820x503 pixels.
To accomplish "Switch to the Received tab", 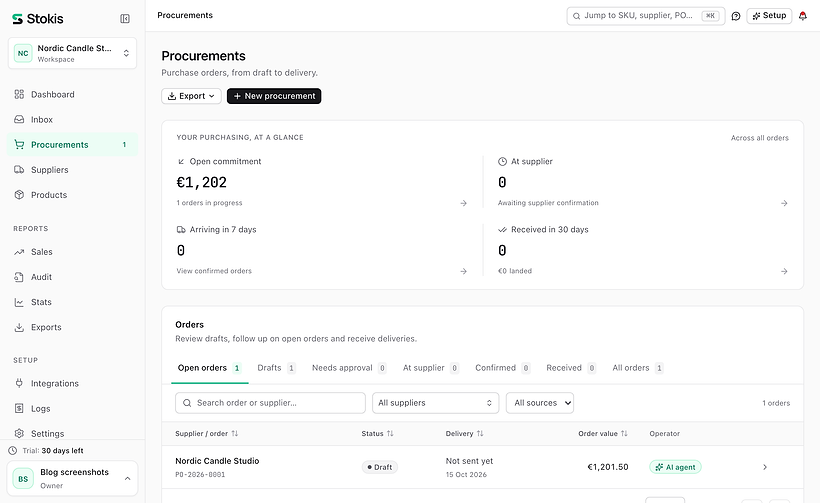I will click(x=571, y=368).
